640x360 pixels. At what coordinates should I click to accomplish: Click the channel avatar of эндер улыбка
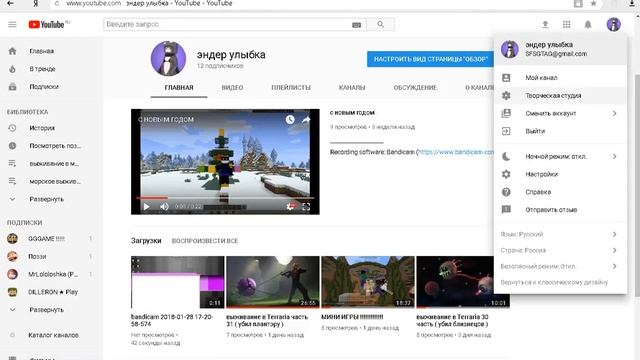(x=168, y=58)
